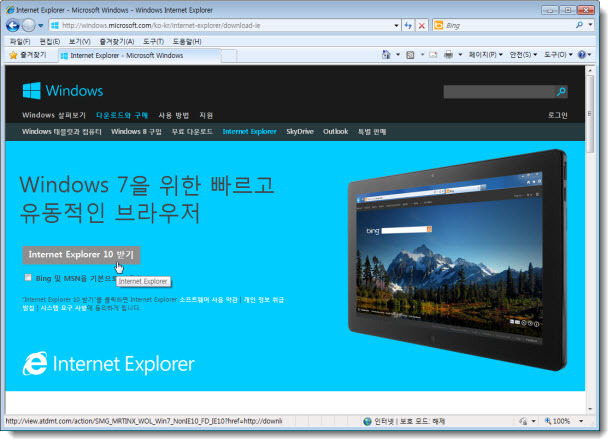
Task: Click the 로그인 sign-in link
Action: point(558,115)
